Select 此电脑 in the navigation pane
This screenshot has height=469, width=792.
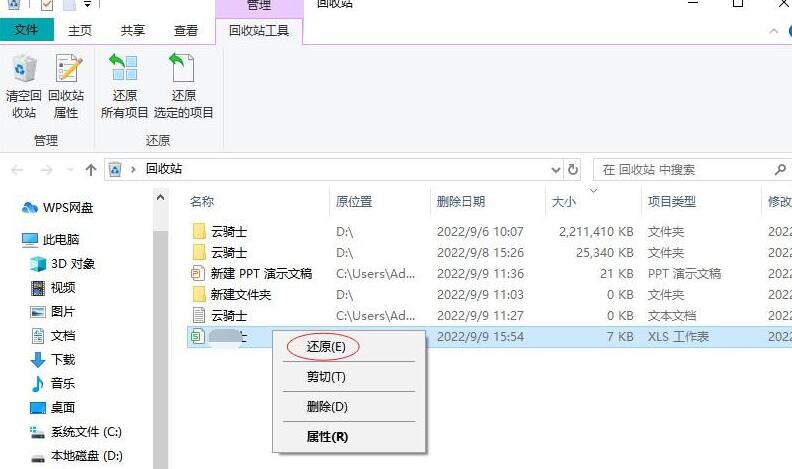(51, 239)
